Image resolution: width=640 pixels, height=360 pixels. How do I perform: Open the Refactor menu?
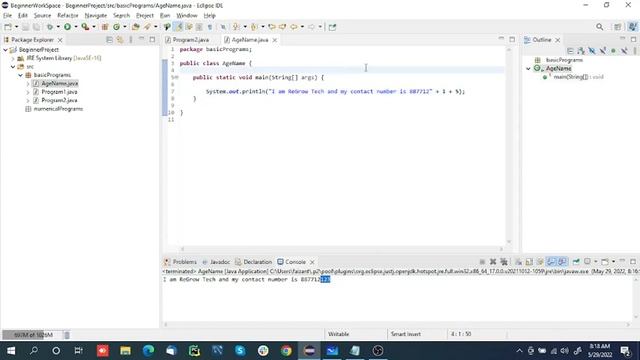[x=68, y=16]
